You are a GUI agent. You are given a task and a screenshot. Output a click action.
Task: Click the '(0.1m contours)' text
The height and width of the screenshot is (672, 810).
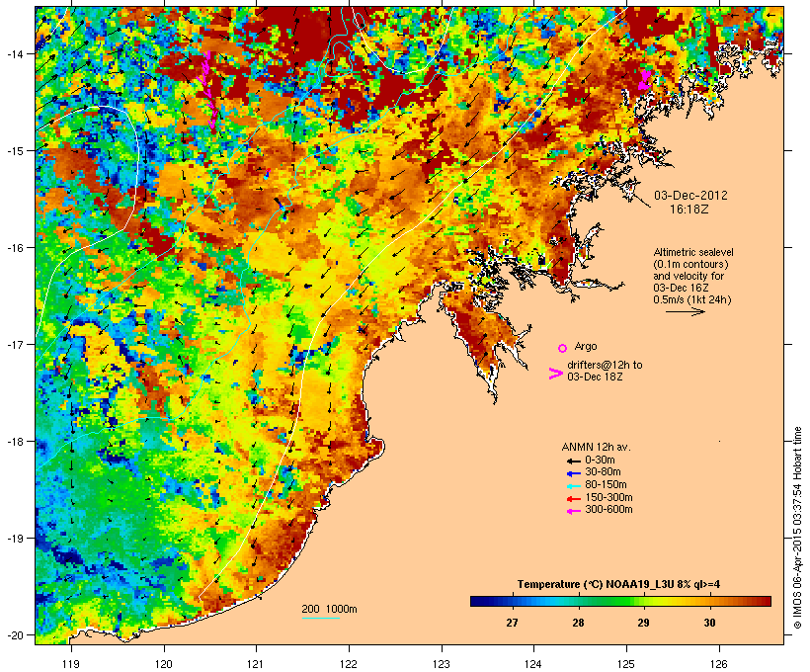690,264
